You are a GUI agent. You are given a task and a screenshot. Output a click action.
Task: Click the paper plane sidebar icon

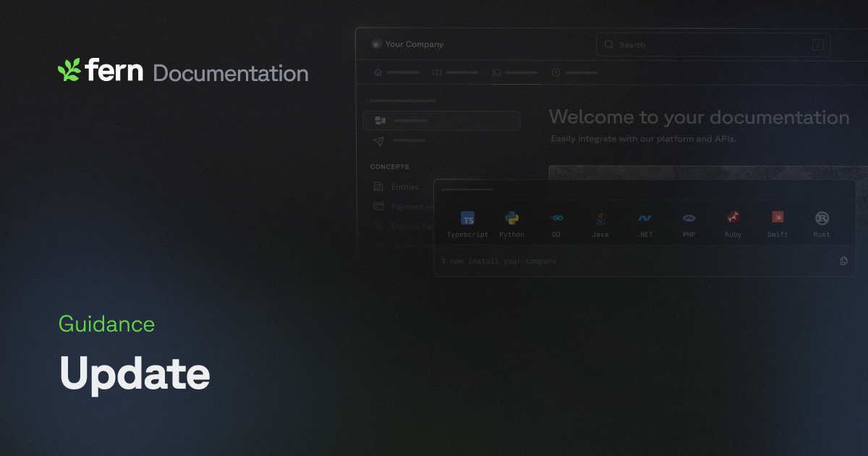(x=379, y=141)
